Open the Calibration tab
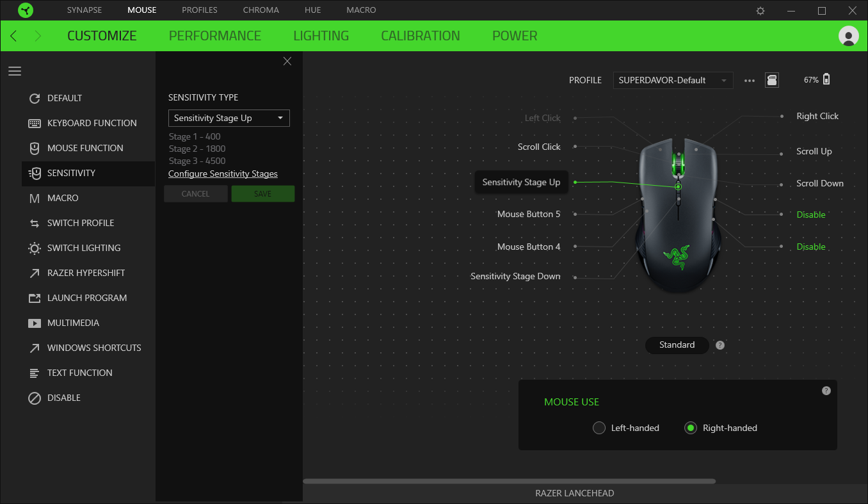The width and height of the screenshot is (868, 504). pyautogui.click(x=421, y=36)
